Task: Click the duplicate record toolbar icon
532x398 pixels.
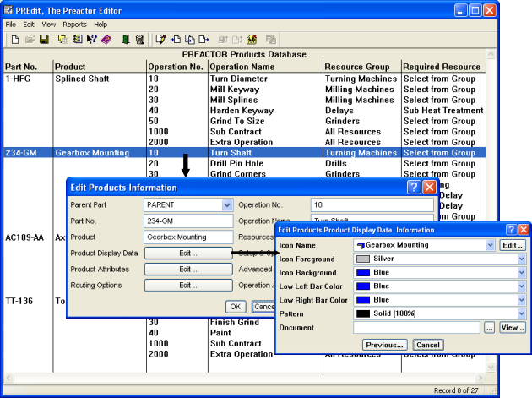Action: pyautogui.click(x=190, y=40)
